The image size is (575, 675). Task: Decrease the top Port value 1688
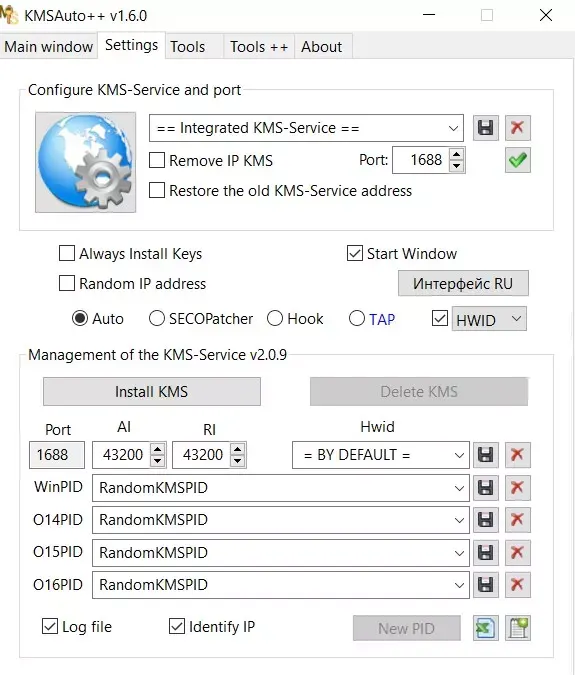(x=457, y=166)
